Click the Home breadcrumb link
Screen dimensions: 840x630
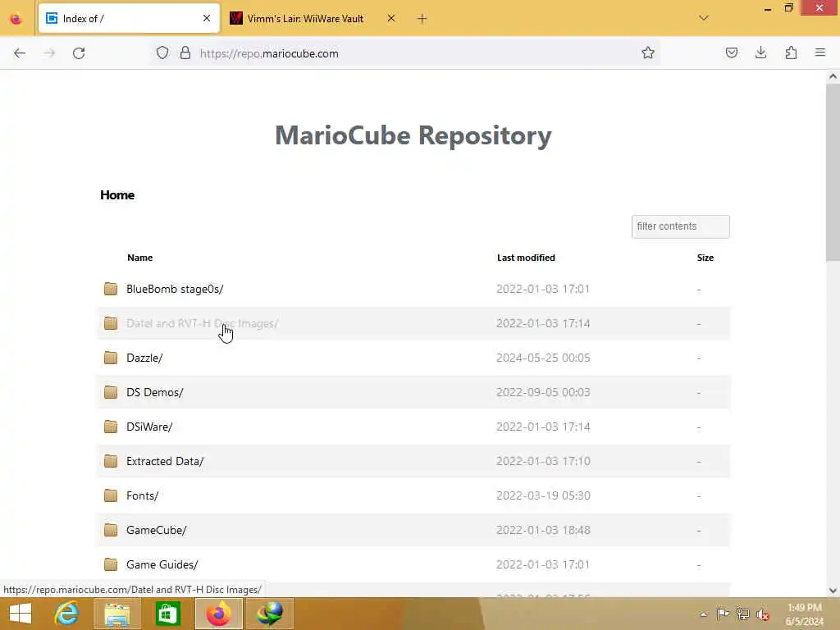[x=117, y=195]
